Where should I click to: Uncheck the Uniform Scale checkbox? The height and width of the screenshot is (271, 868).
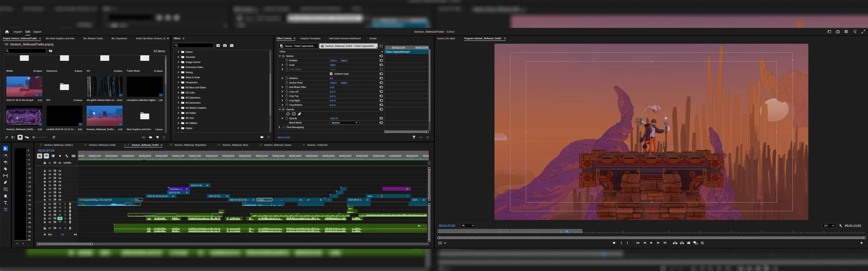[x=331, y=74]
